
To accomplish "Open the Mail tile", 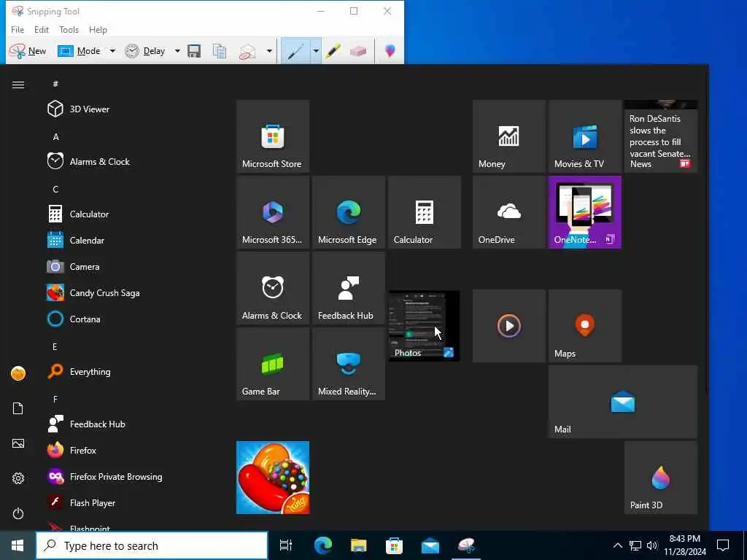I will 623,402.
